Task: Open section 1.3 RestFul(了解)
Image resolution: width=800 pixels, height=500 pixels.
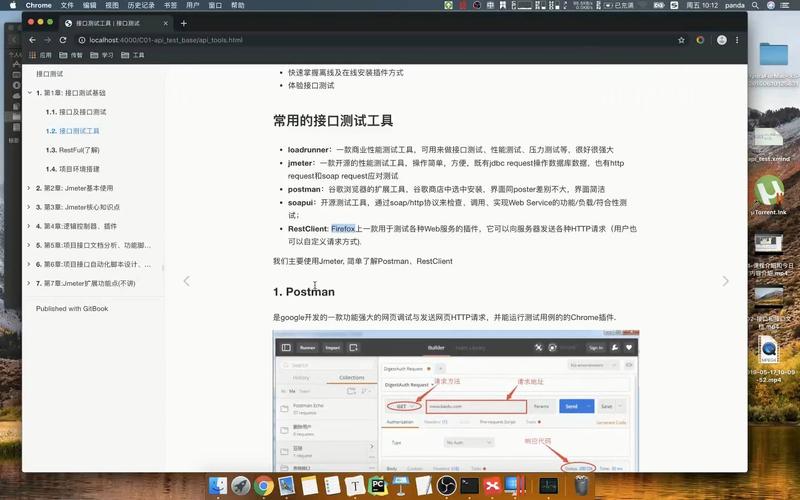Action: 72,150
